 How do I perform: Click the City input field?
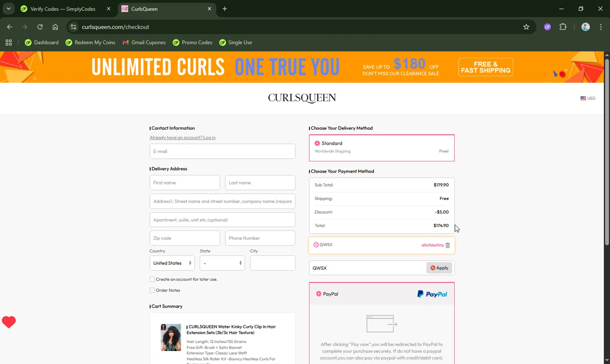(x=272, y=263)
